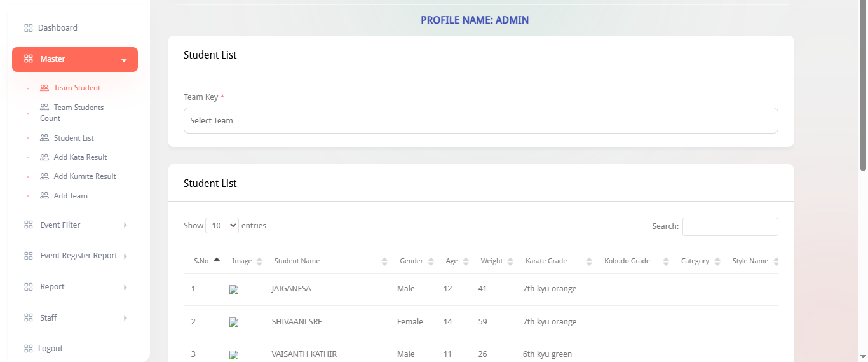
Task: Open the Student List sidebar link
Action: pos(74,138)
